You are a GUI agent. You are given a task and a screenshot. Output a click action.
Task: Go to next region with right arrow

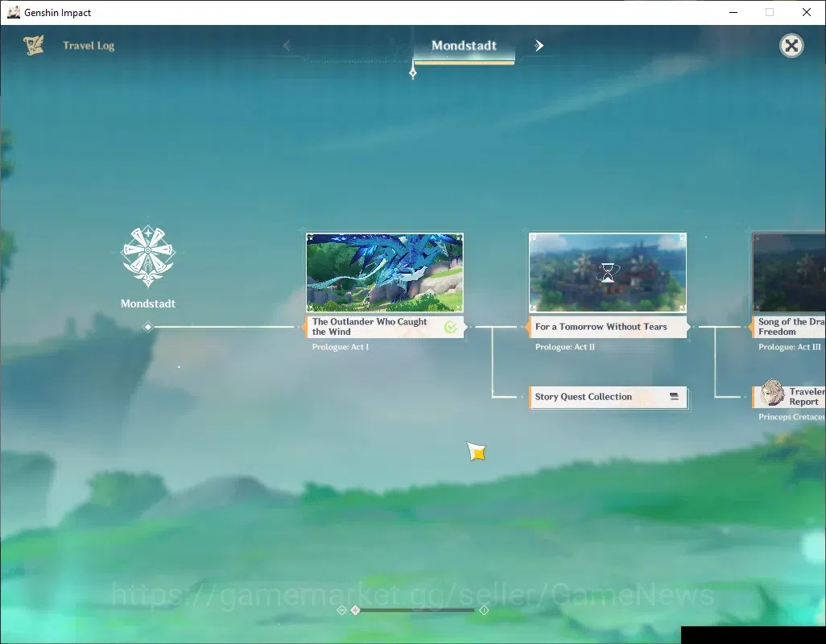click(539, 46)
